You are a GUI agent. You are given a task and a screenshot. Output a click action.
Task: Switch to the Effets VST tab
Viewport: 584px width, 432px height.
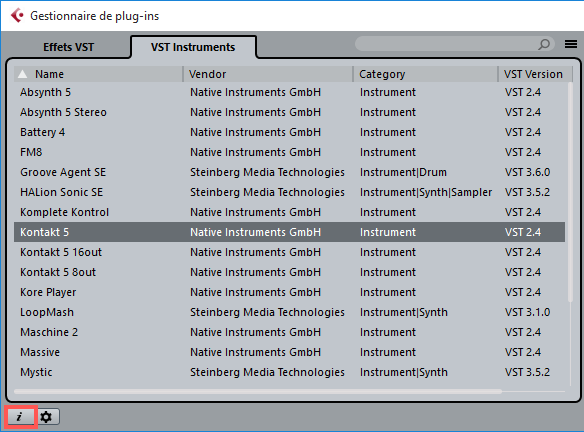click(68, 47)
